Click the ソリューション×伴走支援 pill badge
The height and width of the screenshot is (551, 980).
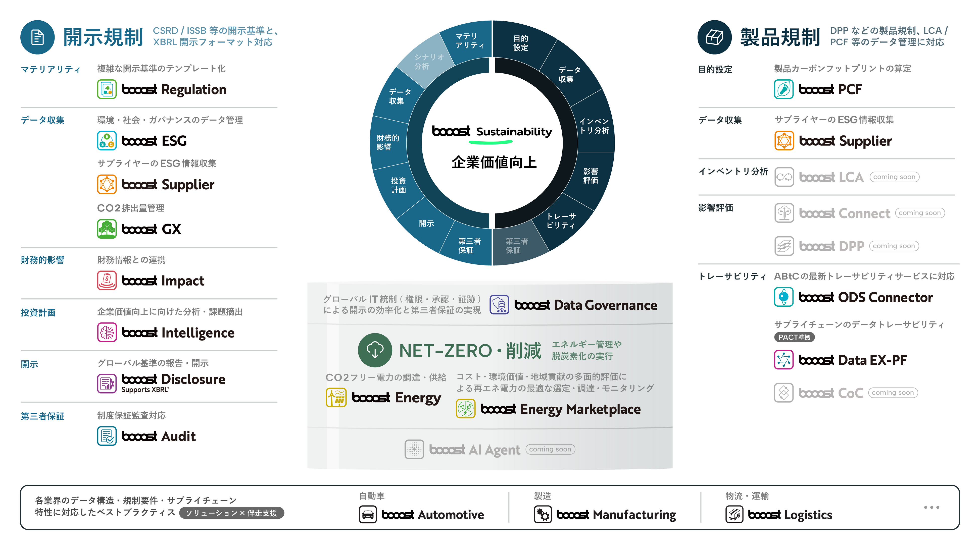[x=232, y=513]
